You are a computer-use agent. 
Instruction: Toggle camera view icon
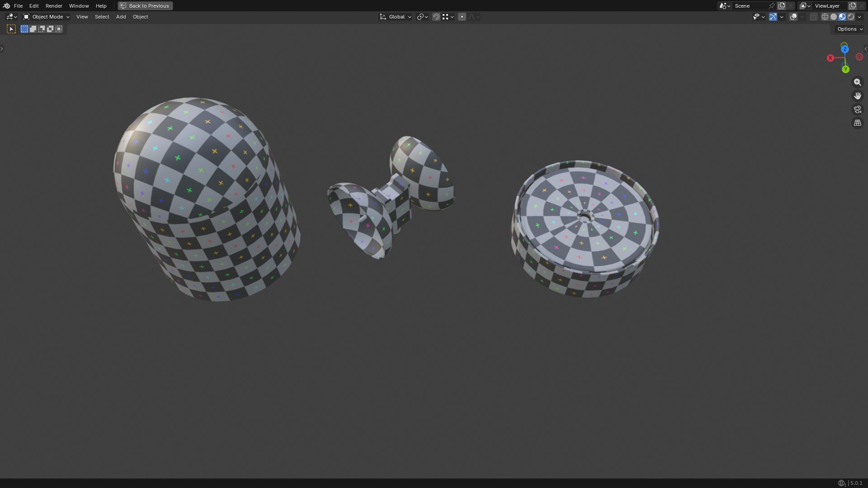857,109
